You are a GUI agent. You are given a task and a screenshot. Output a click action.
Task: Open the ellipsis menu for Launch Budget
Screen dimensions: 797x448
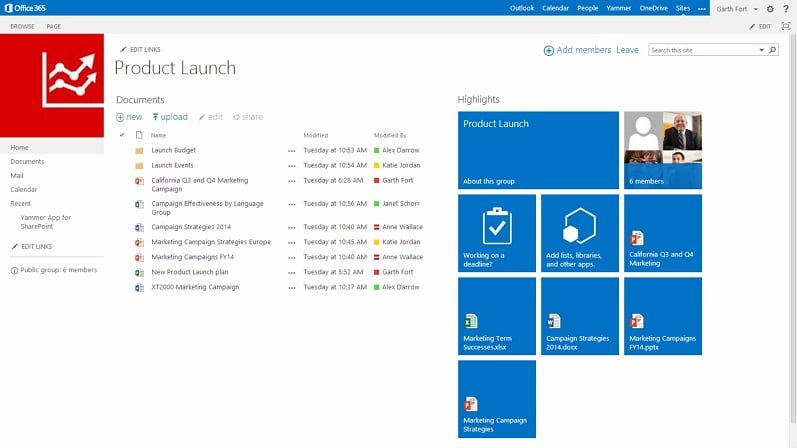coord(291,151)
